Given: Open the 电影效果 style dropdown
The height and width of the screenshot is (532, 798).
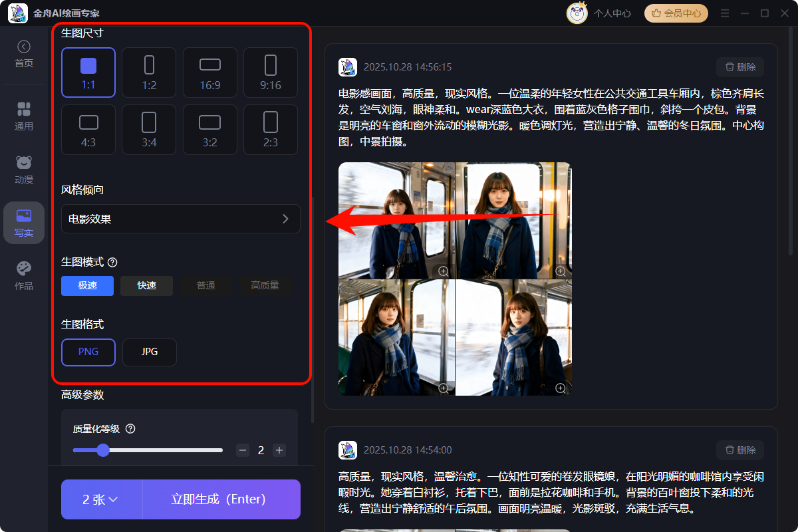Looking at the screenshot, I should point(180,218).
